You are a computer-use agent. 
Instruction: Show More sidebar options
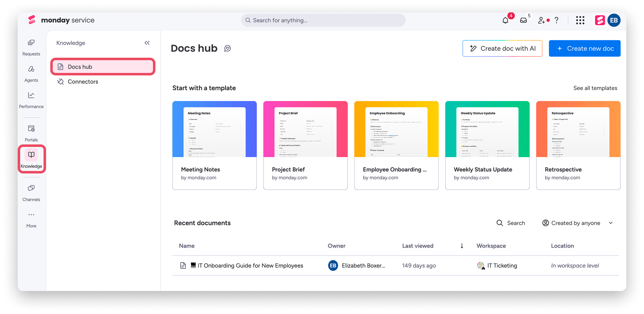(x=31, y=219)
